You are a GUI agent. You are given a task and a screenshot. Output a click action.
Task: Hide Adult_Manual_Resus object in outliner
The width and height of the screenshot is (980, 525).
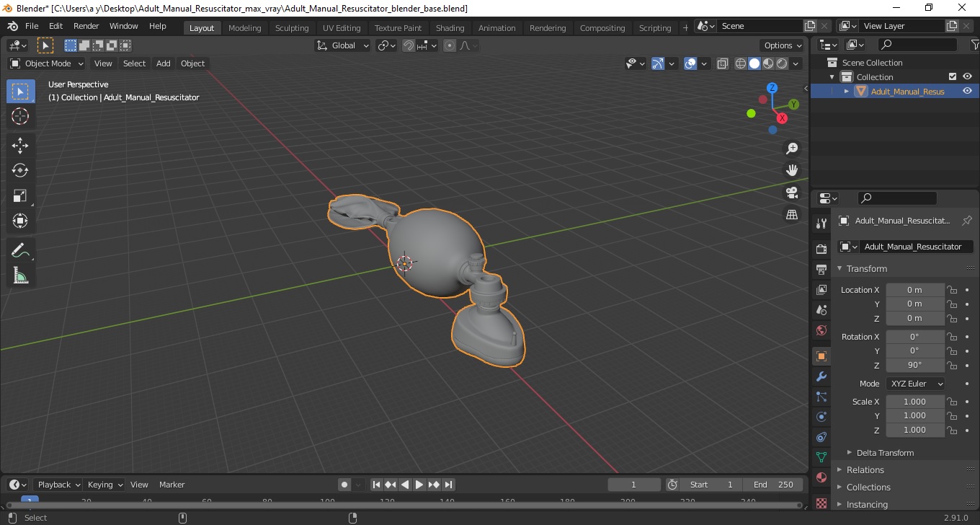pyautogui.click(x=967, y=91)
